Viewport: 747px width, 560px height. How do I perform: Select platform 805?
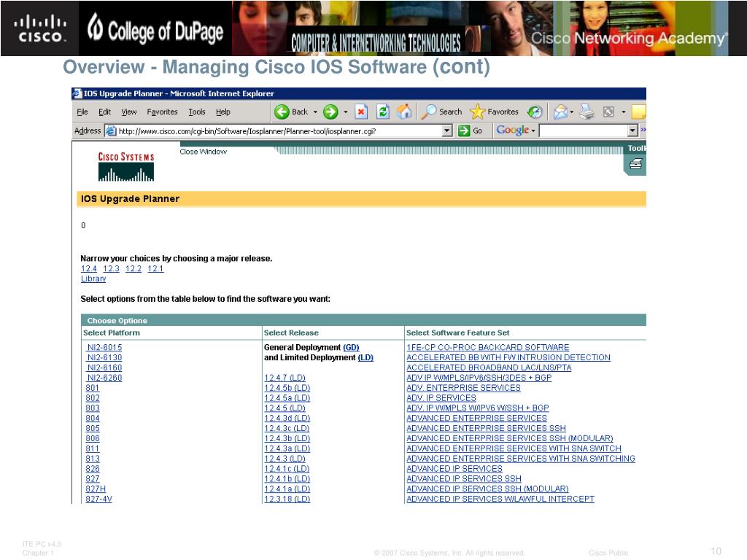tap(93, 429)
